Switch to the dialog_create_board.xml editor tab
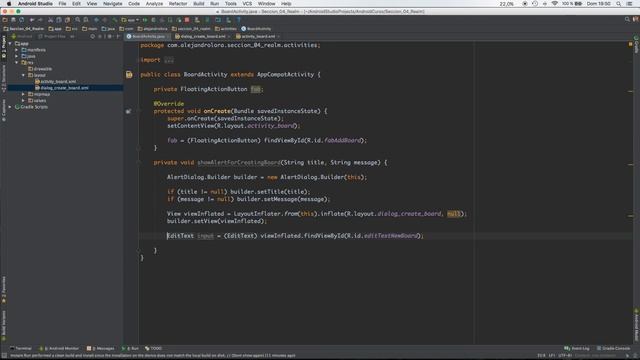Image resolution: width=640 pixels, height=360 pixels. (x=202, y=36)
